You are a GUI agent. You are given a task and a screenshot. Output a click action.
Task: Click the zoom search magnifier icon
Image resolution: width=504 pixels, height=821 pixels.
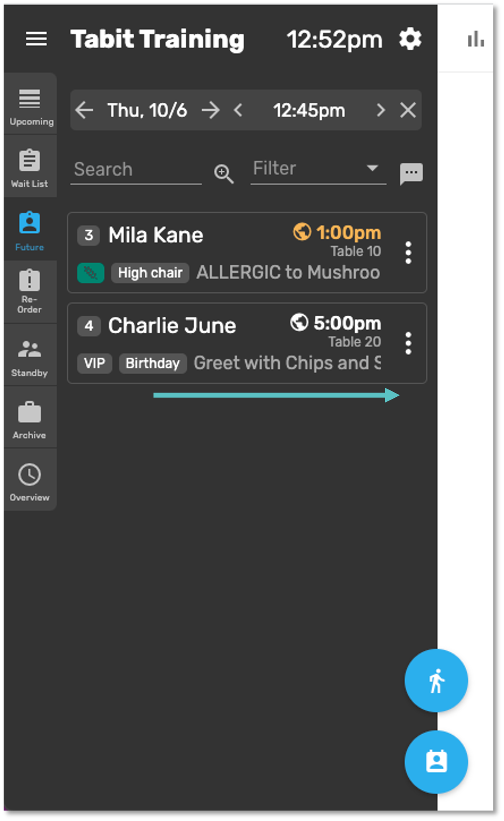click(x=223, y=173)
